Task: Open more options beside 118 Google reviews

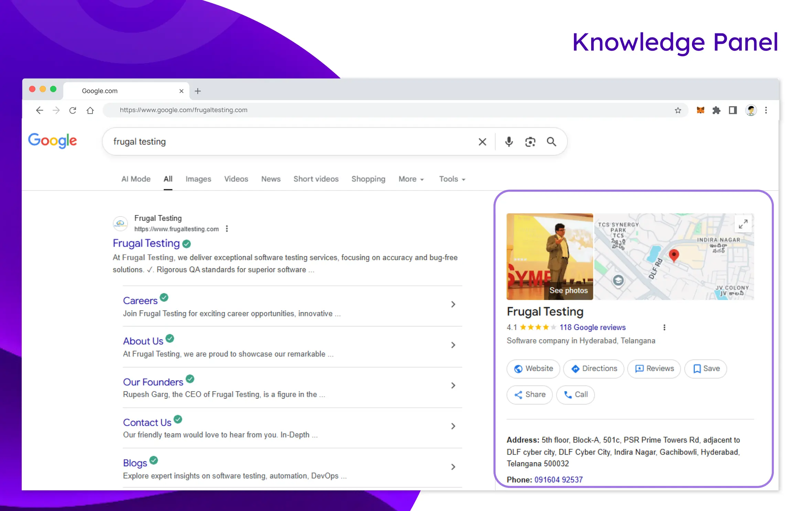Action: (x=664, y=327)
